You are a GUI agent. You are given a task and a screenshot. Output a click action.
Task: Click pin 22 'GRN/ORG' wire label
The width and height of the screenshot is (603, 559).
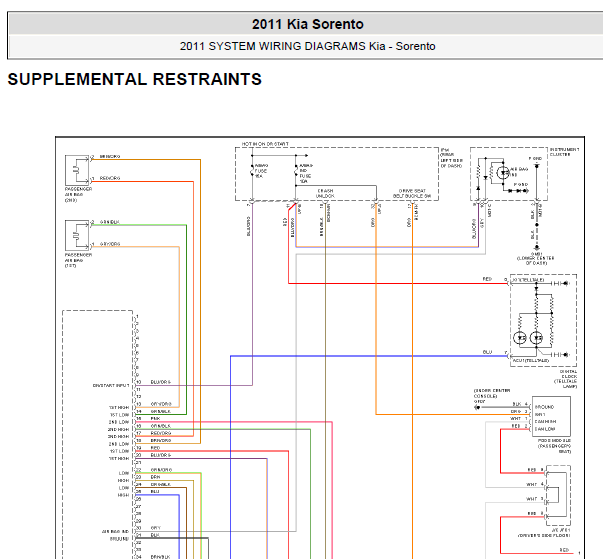(x=161, y=470)
